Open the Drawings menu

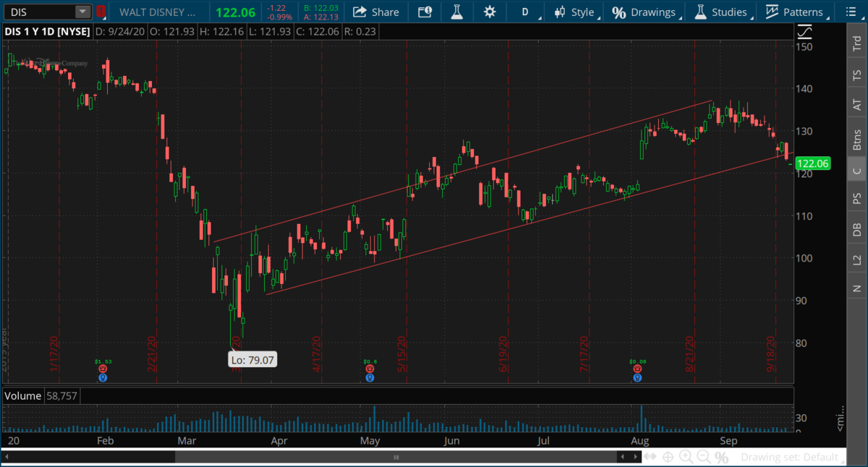coord(644,12)
